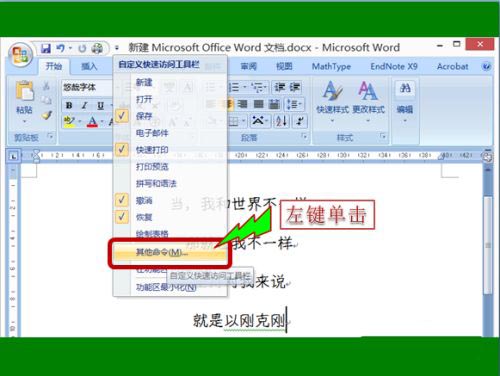Viewport: 500px width, 376px height.
Task: Click the Asian layout icon
Action: (259, 121)
